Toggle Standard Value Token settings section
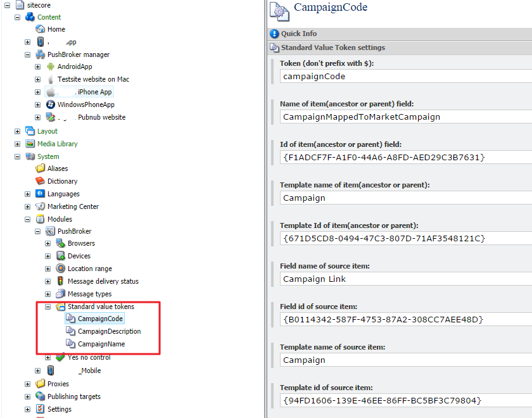This screenshot has height=418, width=532. (x=332, y=47)
